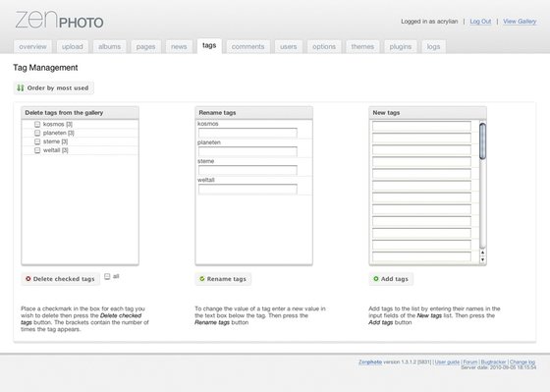Click the New tags scrollbar thumb
550x392 pixels.
(482, 141)
